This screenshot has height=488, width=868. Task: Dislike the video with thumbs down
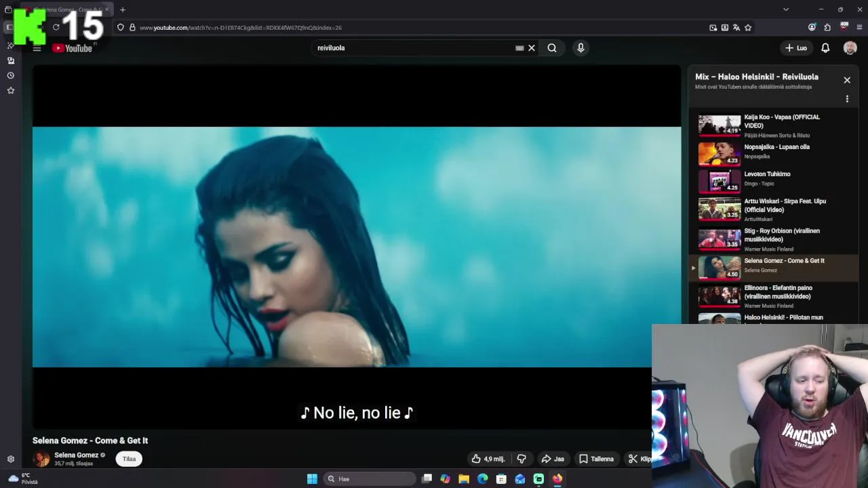521,459
